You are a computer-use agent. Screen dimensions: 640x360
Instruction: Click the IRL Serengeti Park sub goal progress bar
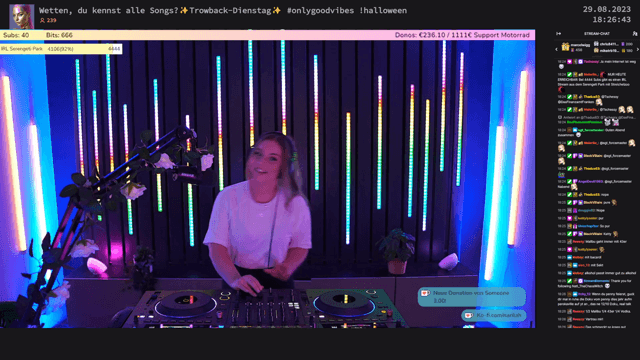61,49
